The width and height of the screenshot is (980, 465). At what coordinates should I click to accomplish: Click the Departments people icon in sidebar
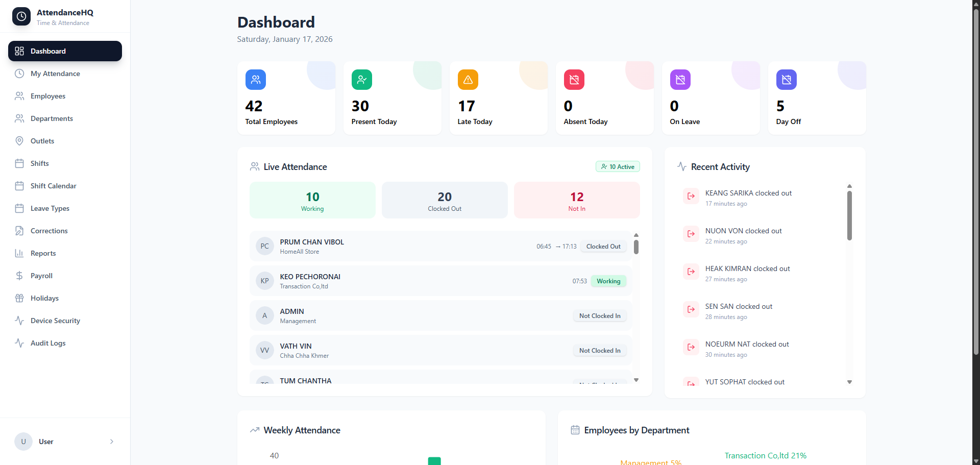19,118
